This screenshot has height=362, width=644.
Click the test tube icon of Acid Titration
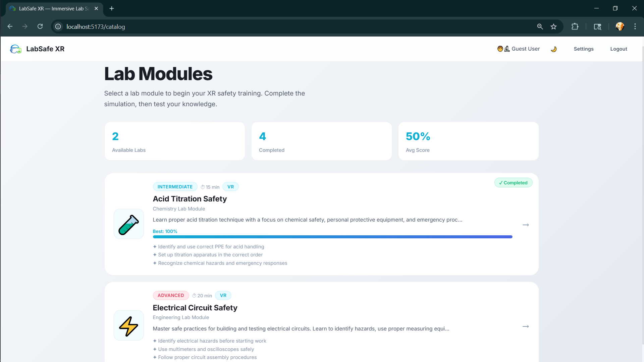click(129, 224)
